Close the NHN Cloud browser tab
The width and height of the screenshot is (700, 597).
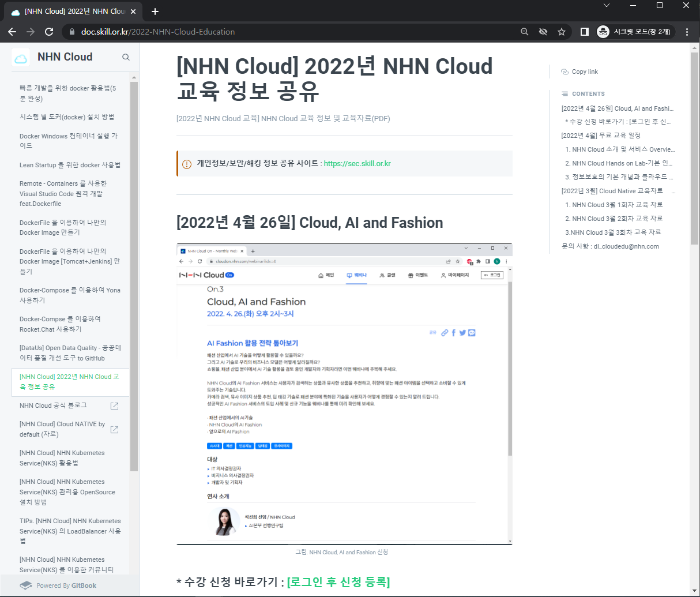click(x=133, y=12)
